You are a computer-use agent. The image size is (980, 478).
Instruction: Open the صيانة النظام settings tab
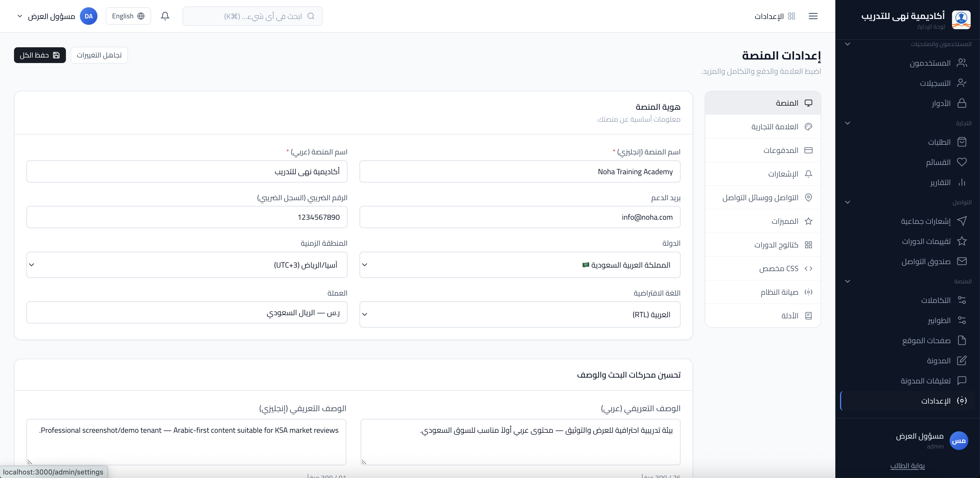click(x=763, y=292)
